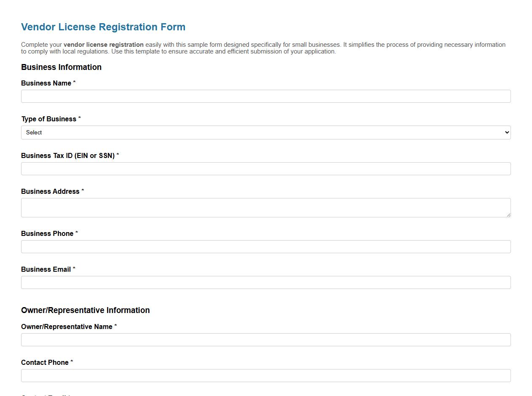The image size is (532, 396).
Task: Open the Type of Business dropdown
Action: click(266, 132)
